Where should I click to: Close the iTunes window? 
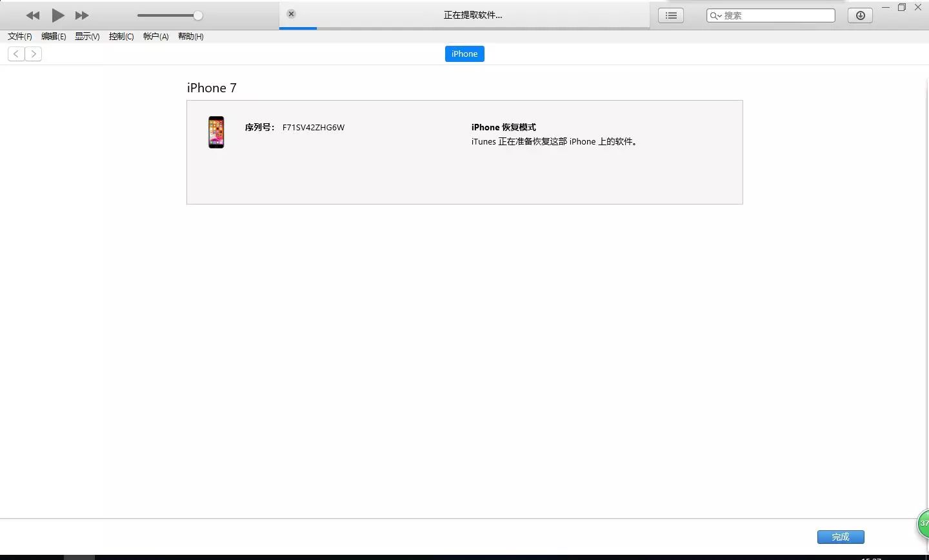918,8
